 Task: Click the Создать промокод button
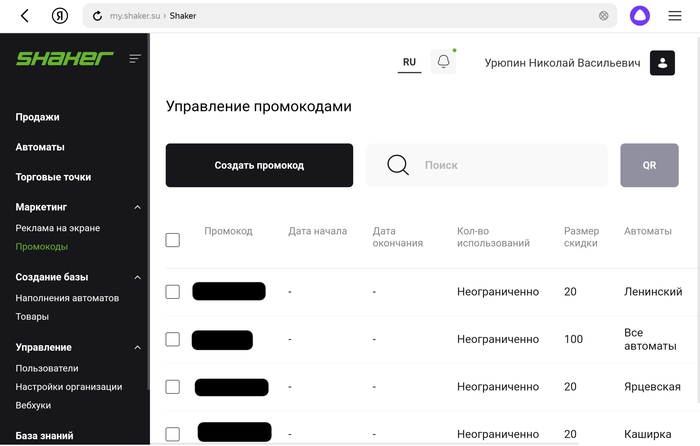[259, 165]
